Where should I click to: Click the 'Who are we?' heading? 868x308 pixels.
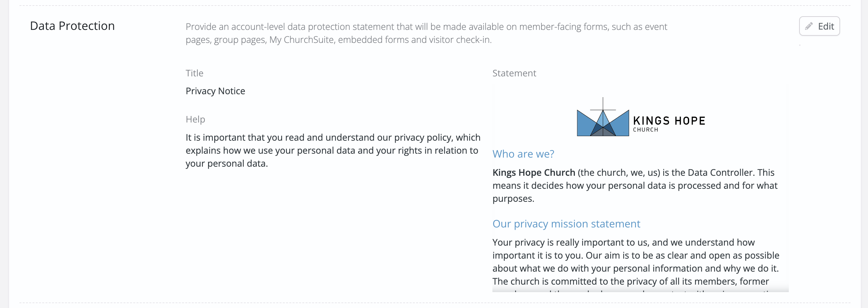pyautogui.click(x=523, y=154)
